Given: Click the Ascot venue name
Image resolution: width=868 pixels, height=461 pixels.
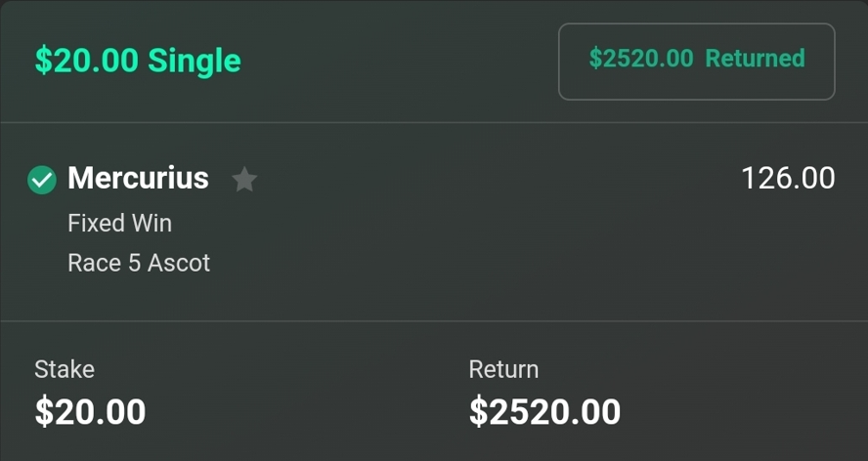Looking at the screenshot, I should pos(179,263).
